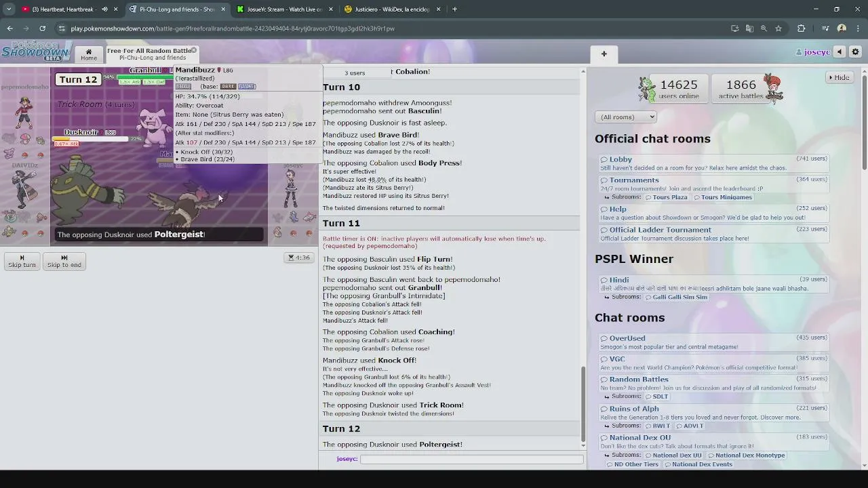Open the Tours Plaza subroom

[666, 197]
